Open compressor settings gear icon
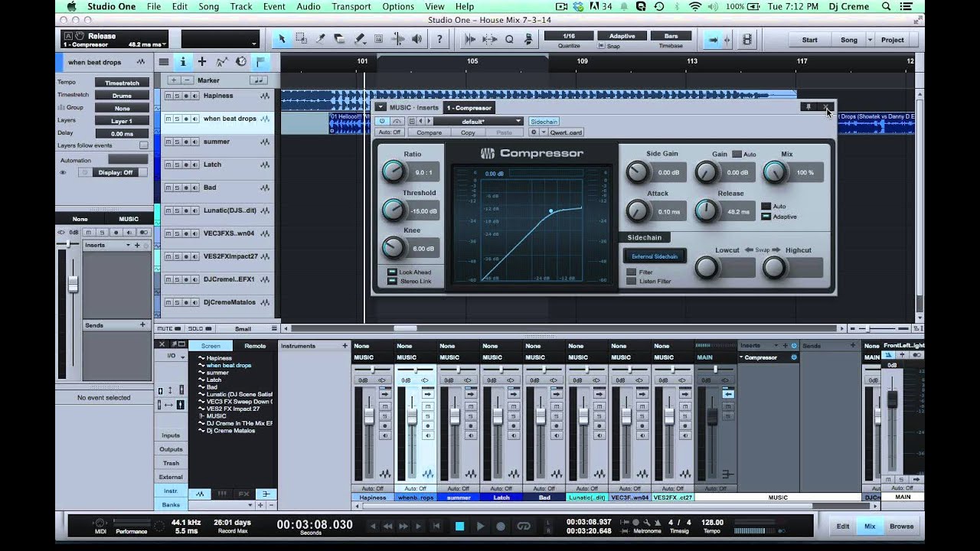 (x=534, y=132)
